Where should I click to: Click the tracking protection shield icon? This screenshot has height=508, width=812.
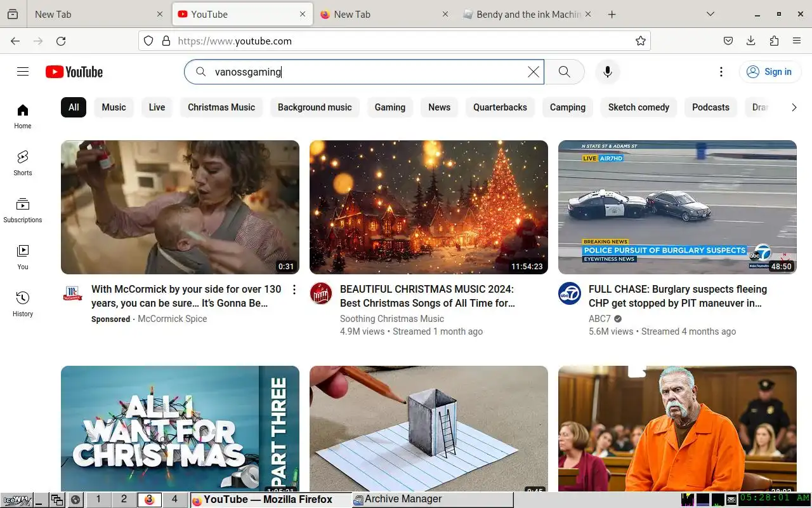[x=148, y=41]
